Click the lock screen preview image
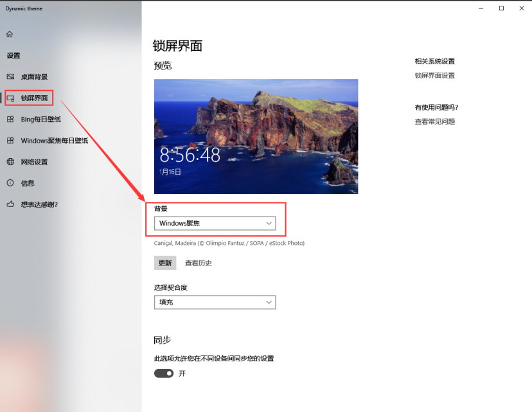The width and height of the screenshot is (532, 412). click(x=255, y=136)
